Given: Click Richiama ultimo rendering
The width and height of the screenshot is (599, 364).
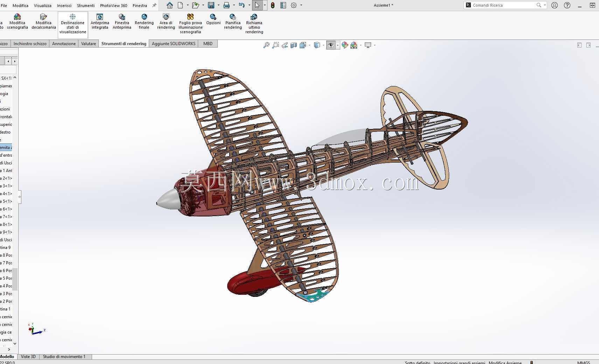Looking at the screenshot, I should [254, 24].
